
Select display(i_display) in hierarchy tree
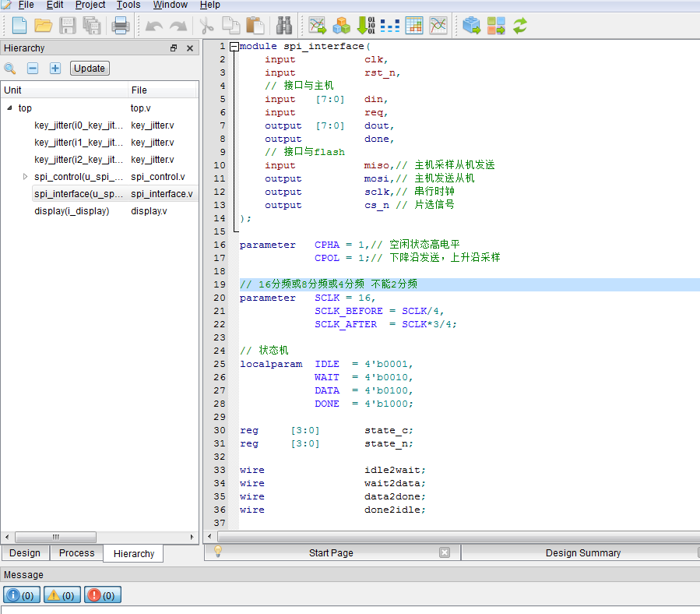[72, 211]
